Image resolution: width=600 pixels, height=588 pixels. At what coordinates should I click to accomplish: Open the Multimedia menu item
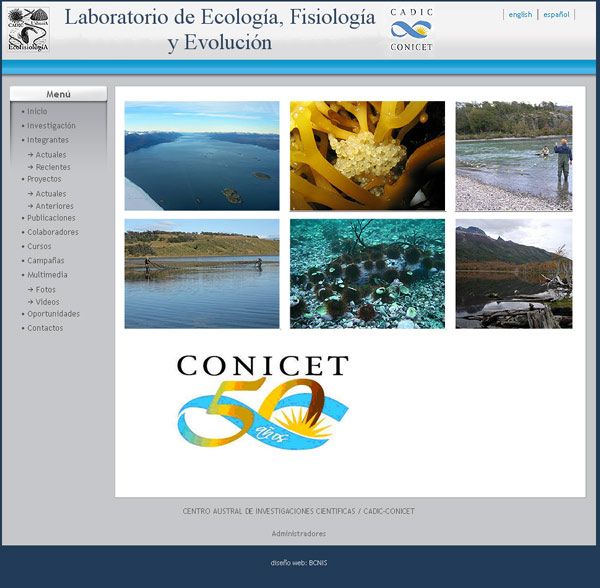[x=47, y=275]
